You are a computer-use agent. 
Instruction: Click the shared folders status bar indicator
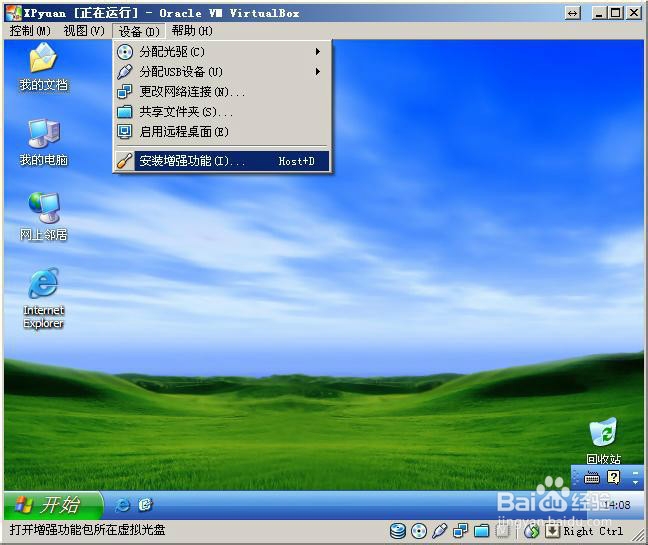click(x=481, y=531)
